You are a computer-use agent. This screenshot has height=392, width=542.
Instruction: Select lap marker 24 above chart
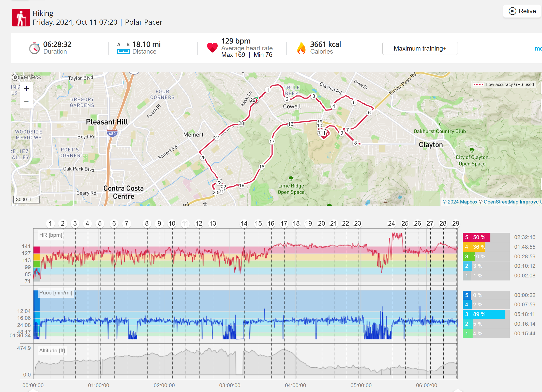pos(391,223)
